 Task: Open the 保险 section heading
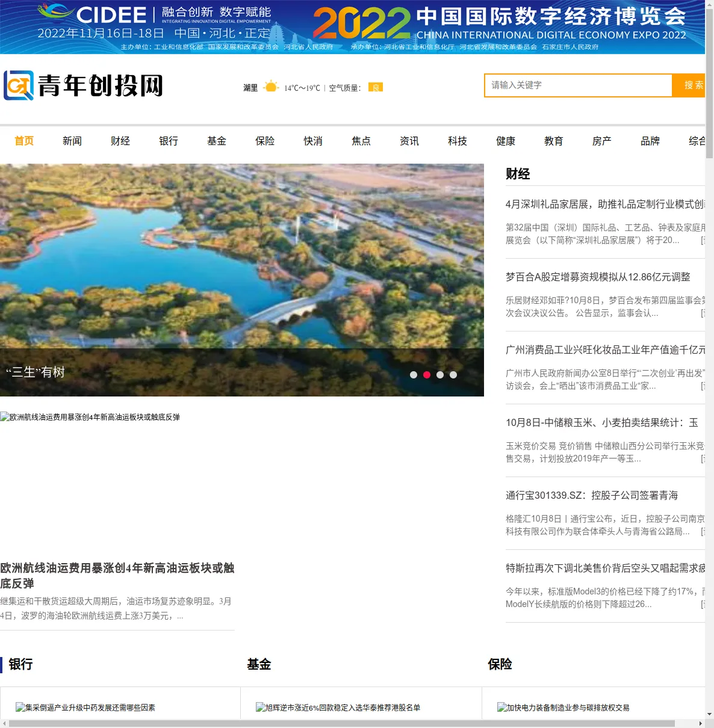[500, 664]
